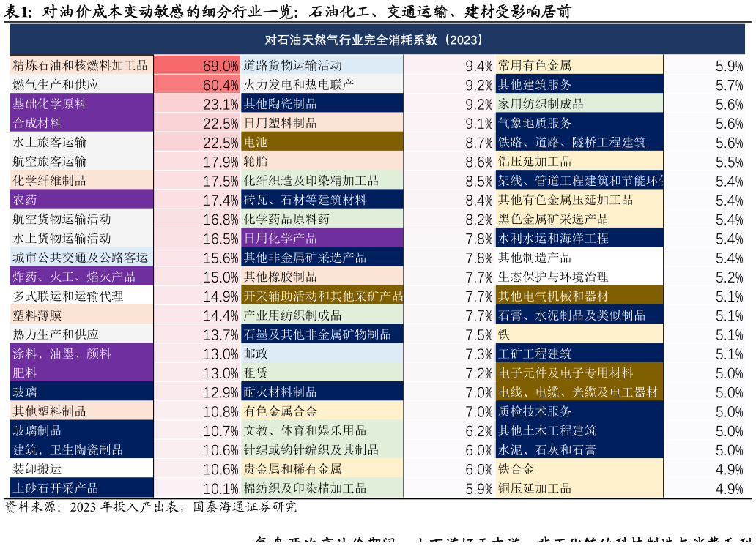Select the cell 开采辅助活动和其他采矿产品
This screenshot has width=756, height=546.
[322, 296]
